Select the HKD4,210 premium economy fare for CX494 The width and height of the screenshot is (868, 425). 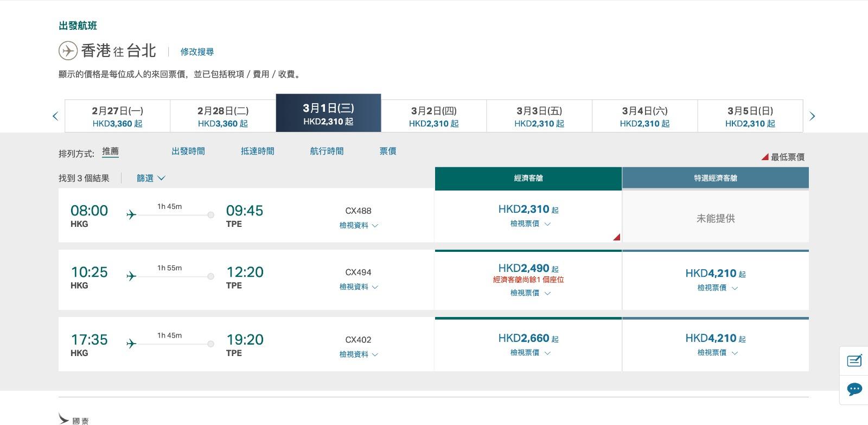[x=715, y=274]
